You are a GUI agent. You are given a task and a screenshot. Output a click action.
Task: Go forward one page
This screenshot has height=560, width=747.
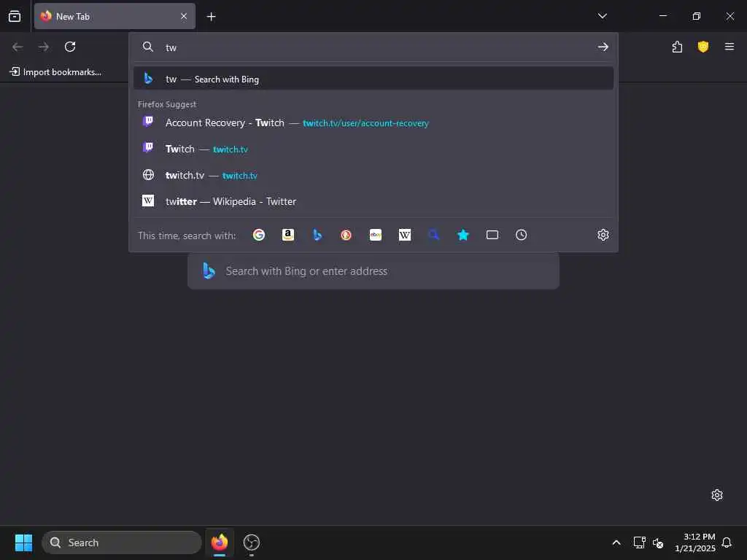[44, 47]
